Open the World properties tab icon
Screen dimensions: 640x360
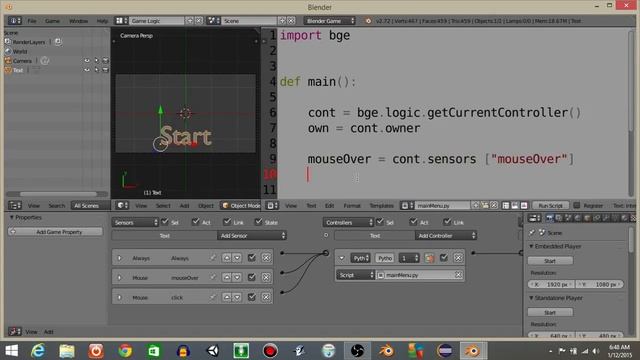point(577,218)
